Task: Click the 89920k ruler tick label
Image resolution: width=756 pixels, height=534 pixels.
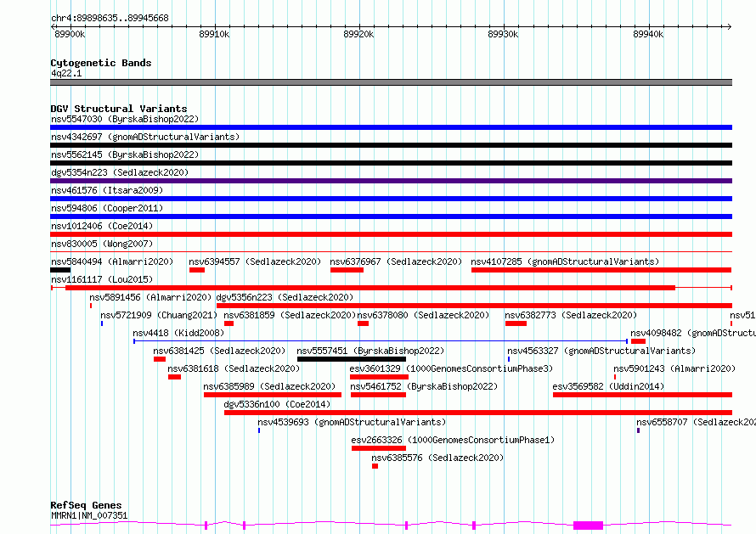Action: (358, 34)
